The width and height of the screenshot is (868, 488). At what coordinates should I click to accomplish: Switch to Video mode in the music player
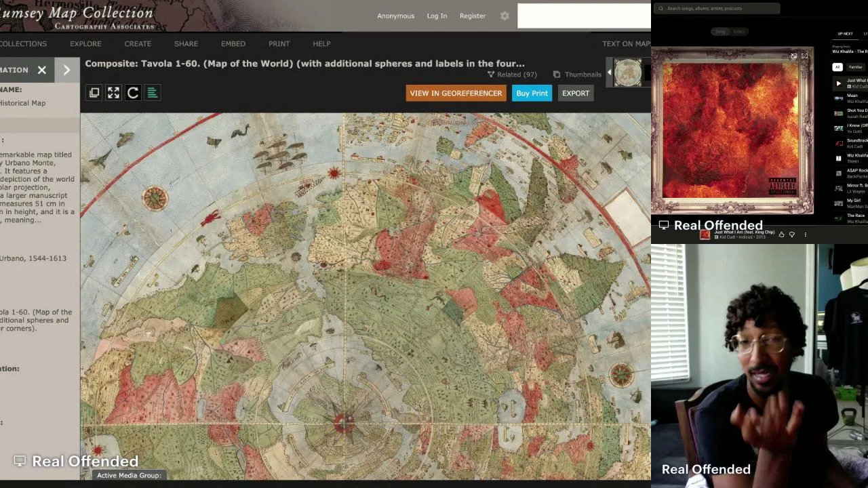738,32
